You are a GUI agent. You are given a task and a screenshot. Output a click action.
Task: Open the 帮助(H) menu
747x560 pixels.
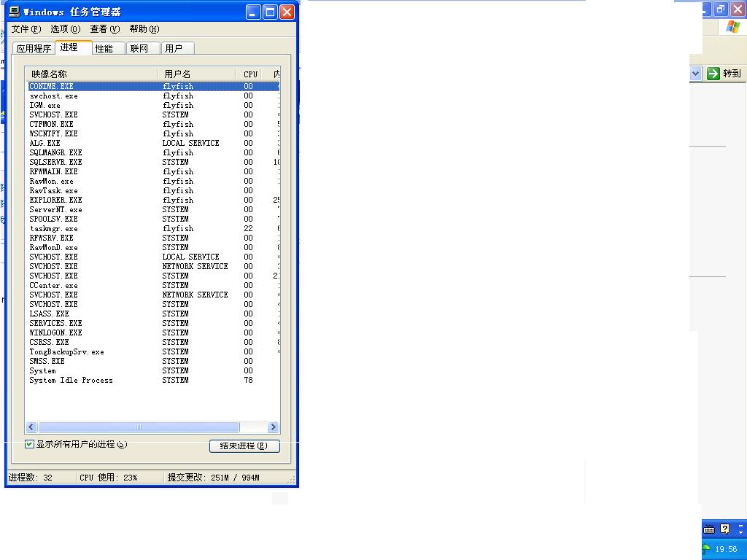144,29
